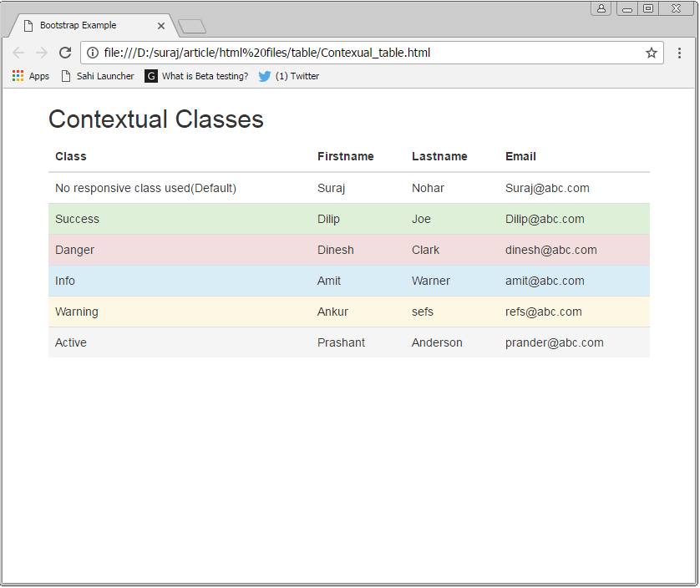The width and height of the screenshot is (700, 588).
Task: Click the page info icon in address bar
Action: pos(91,52)
